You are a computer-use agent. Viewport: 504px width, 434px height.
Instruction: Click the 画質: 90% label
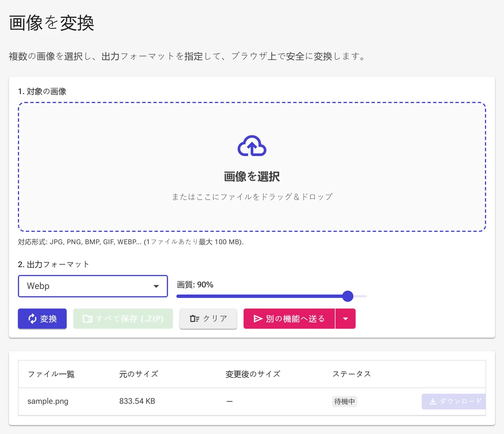click(x=195, y=285)
